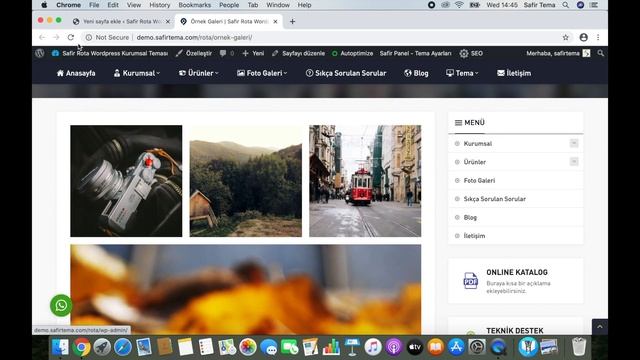Launch Launchpad rocket icon in dock
The width and height of the screenshot is (640, 360).
point(102,347)
